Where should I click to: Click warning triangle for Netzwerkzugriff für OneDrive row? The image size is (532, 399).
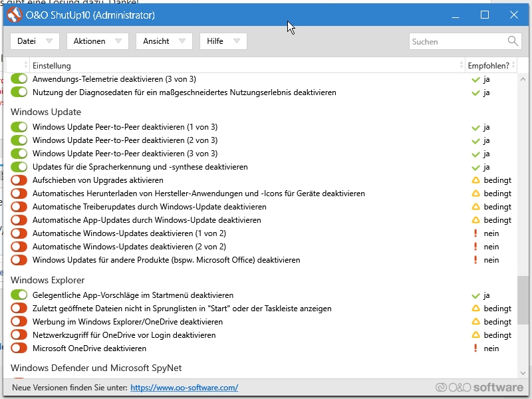(x=475, y=335)
